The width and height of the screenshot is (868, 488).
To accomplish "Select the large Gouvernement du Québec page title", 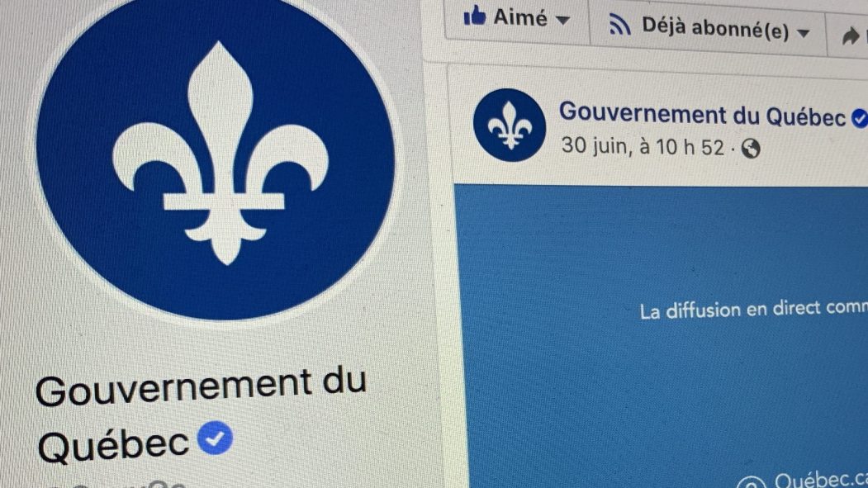I will tap(201, 418).
